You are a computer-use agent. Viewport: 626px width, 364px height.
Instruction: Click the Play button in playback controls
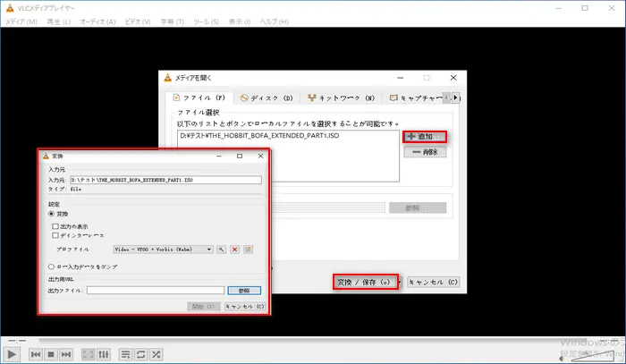tap(13, 354)
